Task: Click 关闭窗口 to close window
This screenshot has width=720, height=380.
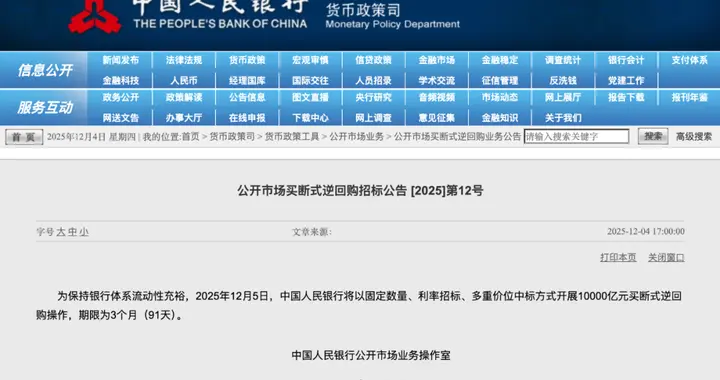Action: pos(666,257)
